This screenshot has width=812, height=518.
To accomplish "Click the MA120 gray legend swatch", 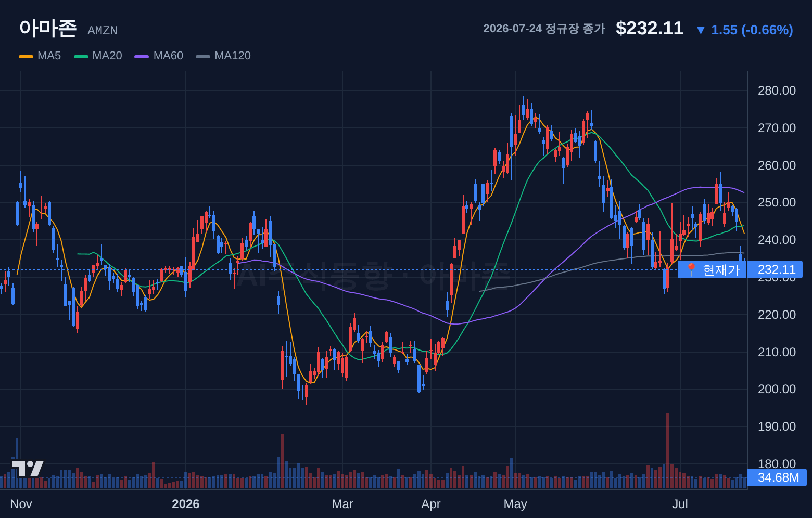I will (203, 56).
